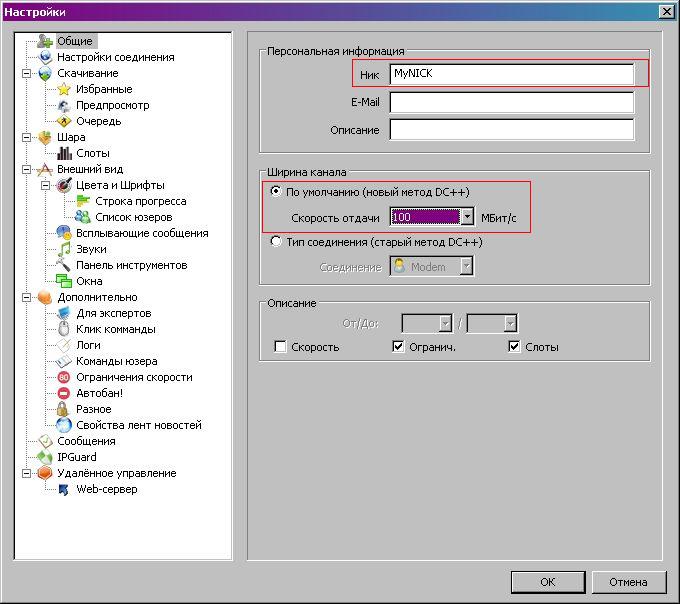Open the Скорость отдачи dropdown

coord(466,217)
